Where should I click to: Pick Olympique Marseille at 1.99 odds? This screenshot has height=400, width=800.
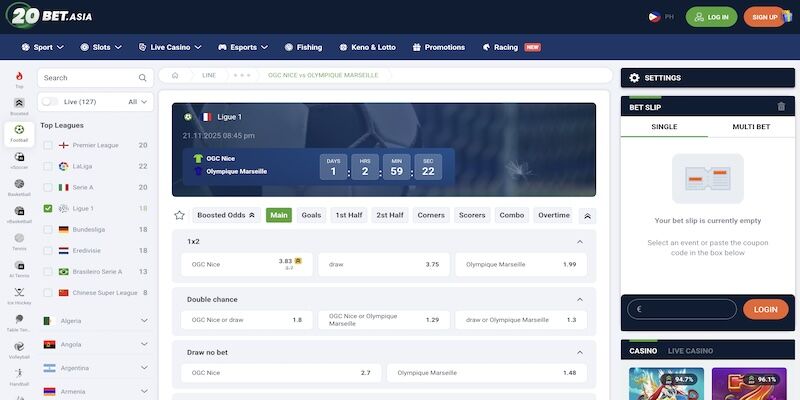[x=521, y=264]
